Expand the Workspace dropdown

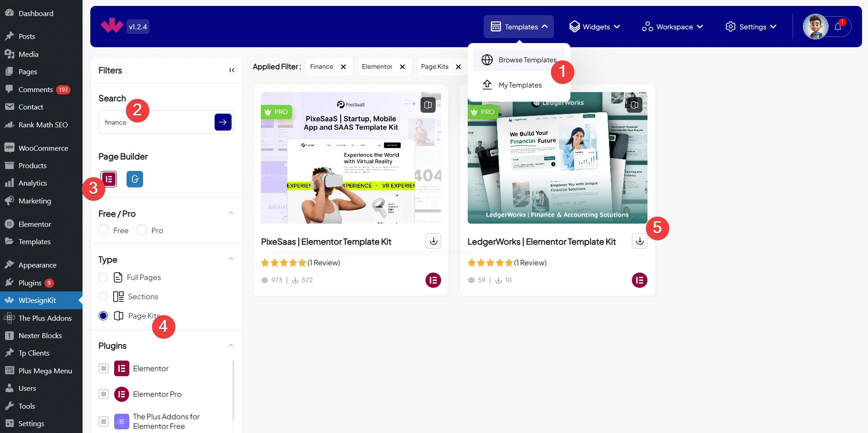(673, 27)
